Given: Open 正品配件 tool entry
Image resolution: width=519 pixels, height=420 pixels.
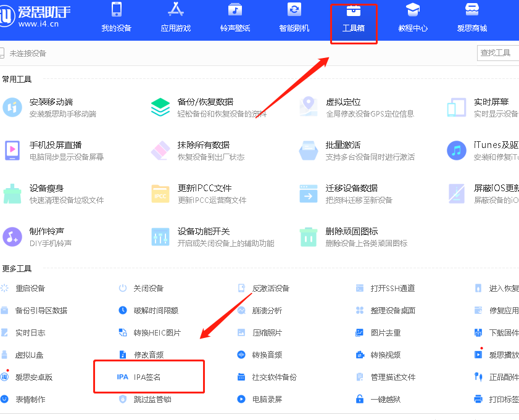Looking at the screenshot, I should [x=497, y=377].
